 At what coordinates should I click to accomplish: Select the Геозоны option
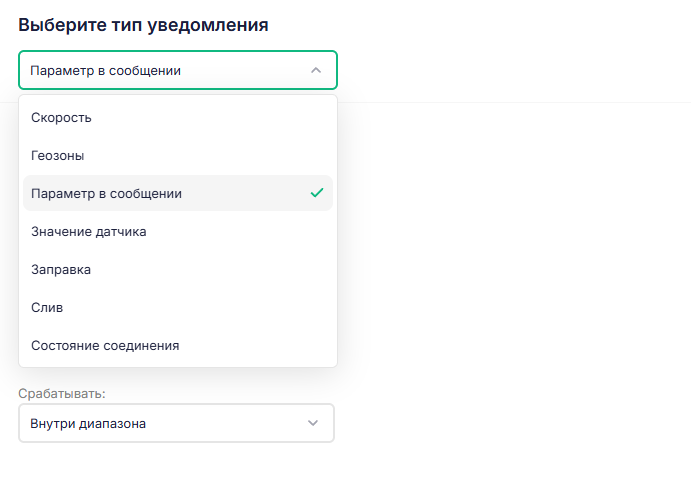click(x=178, y=156)
